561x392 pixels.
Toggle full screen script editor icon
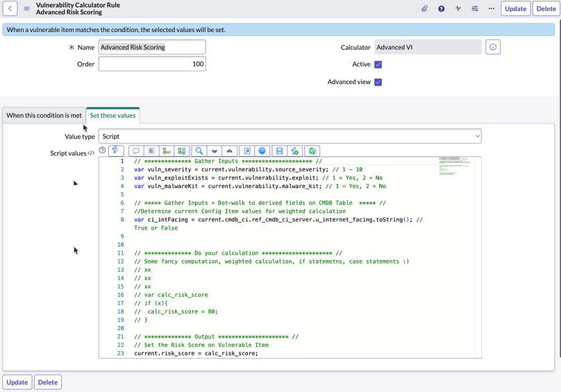[247, 151]
